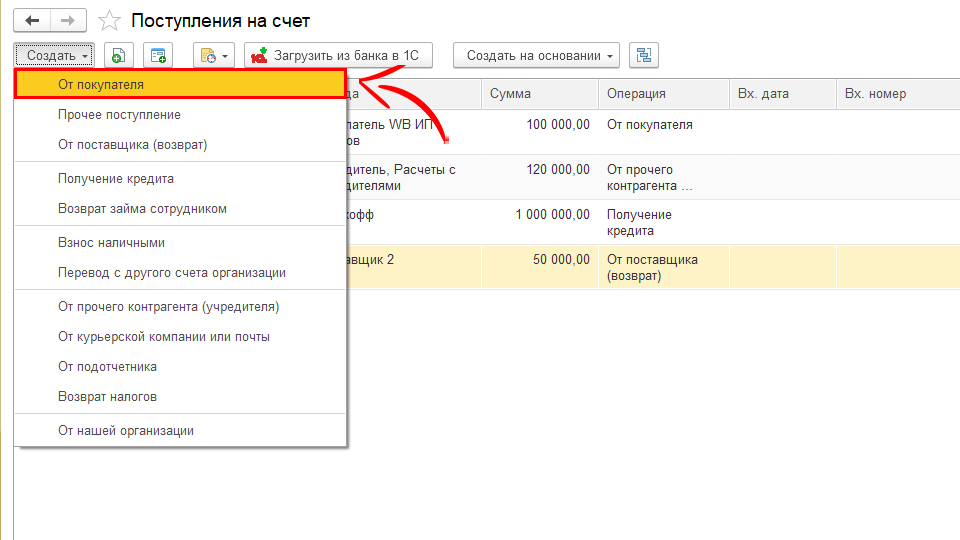Click 'Загрузить из банка в 1С' button
The image size is (960, 540).
point(338,56)
